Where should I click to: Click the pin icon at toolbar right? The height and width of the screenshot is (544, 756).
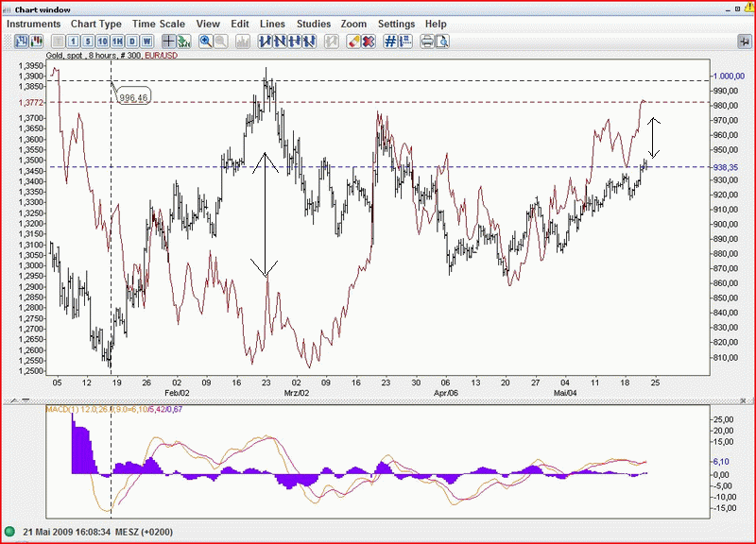click(x=745, y=42)
